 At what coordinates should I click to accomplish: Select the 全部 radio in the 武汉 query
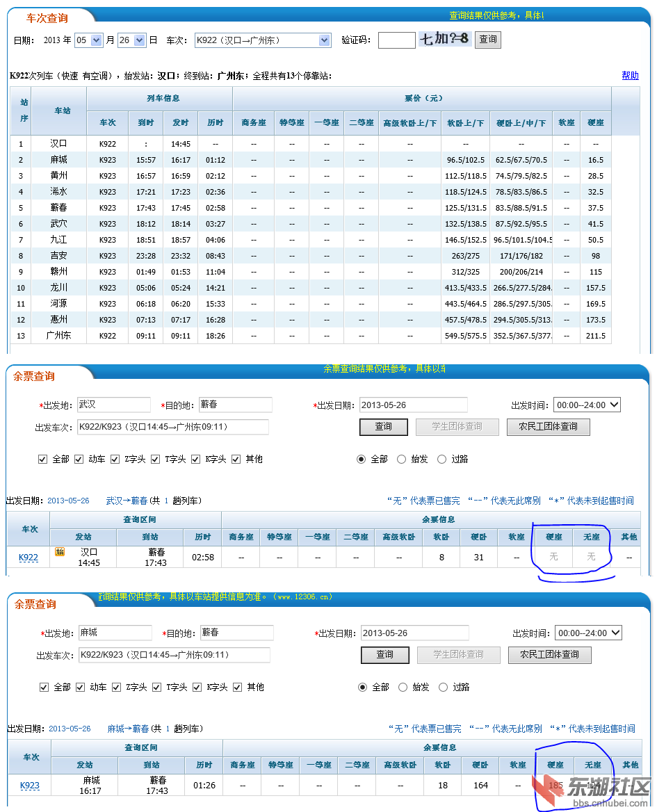[361, 460]
